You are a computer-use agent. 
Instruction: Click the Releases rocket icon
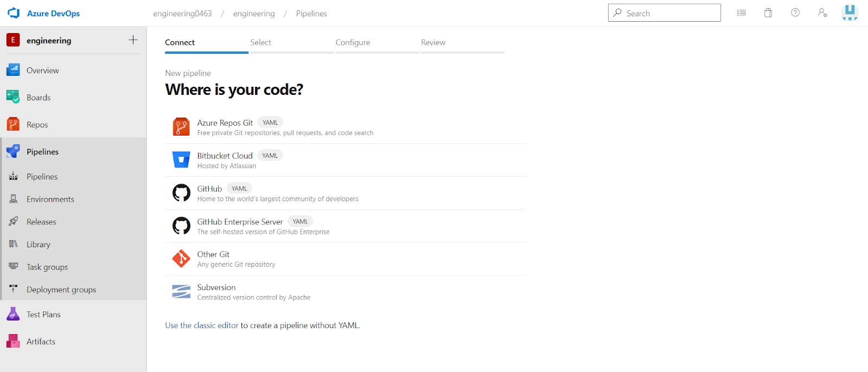[x=14, y=221]
